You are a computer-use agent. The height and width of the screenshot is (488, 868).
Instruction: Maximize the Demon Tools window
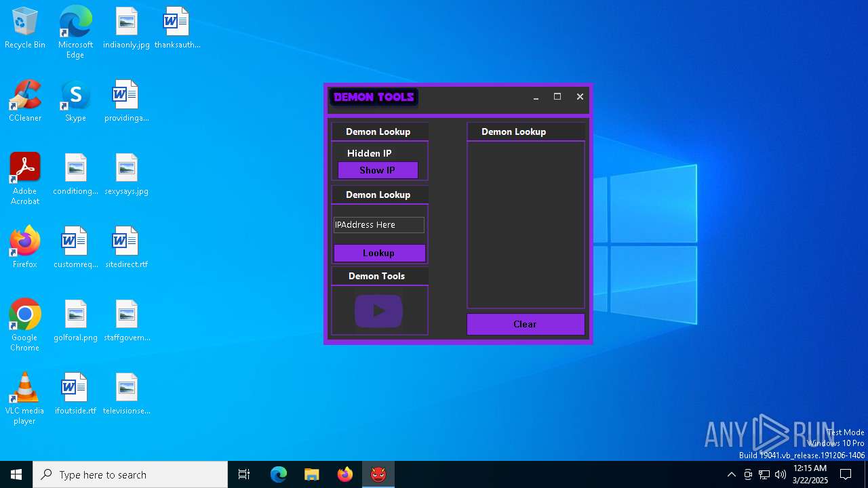(557, 97)
